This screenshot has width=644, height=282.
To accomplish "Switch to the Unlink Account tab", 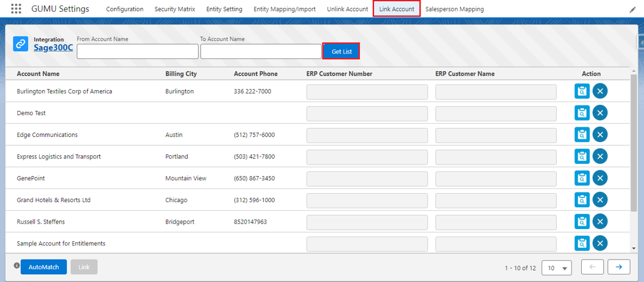I will tap(347, 9).
